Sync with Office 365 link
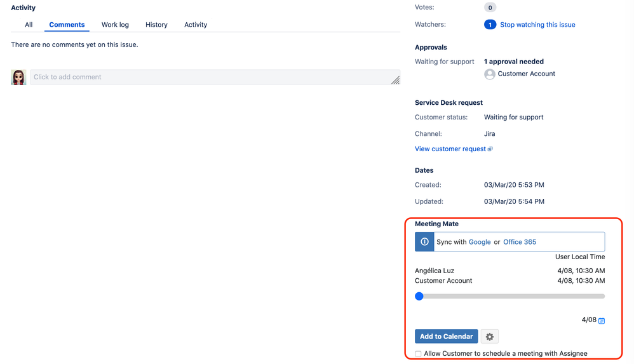The height and width of the screenshot is (364, 634). (520, 242)
